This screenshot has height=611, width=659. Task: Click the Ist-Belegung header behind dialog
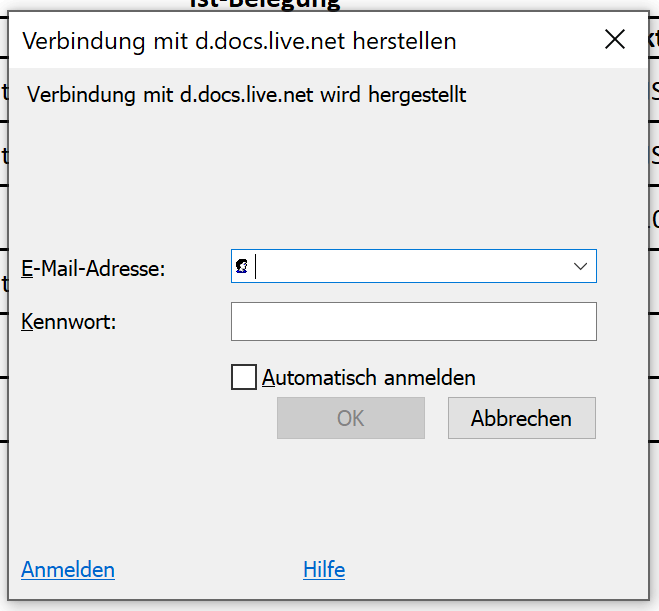pyautogui.click(x=265, y=4)
